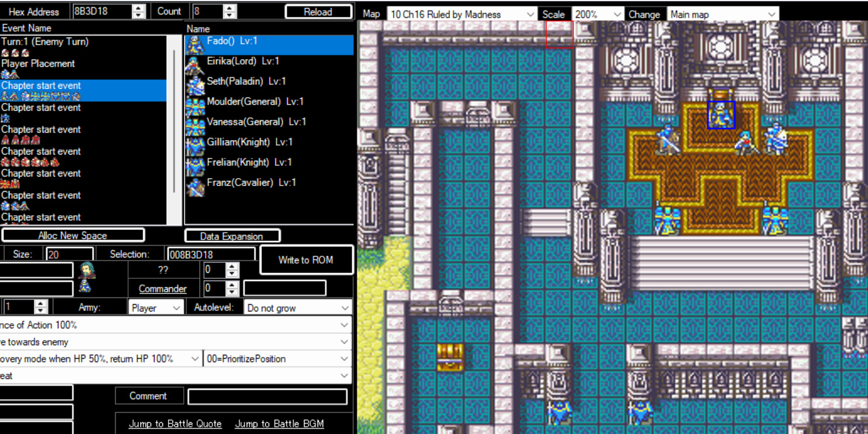Screen dimensions: 868x434
Task: Click the Data Expansion button
Action: point(231,236)
